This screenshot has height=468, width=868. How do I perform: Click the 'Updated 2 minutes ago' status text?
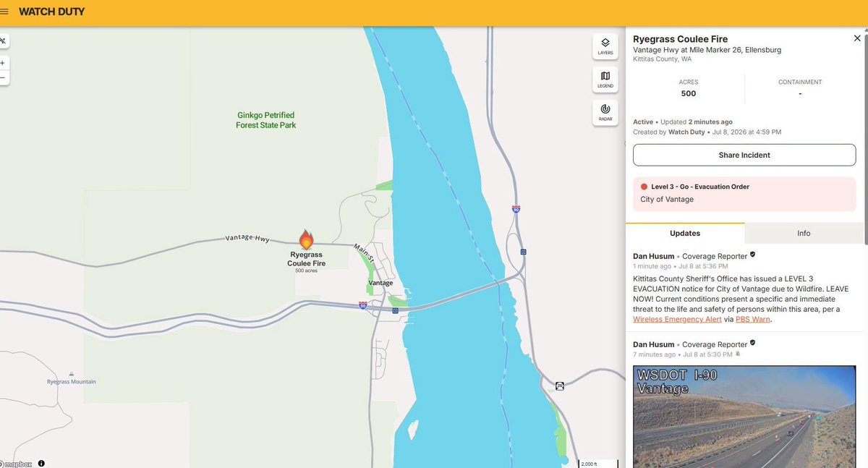tap(696, 122)
